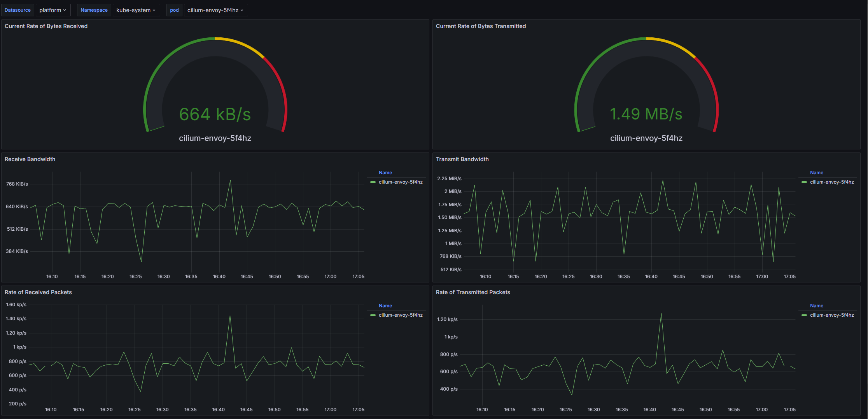Open the Rate of Received Packets panel menu
Image resolution: width=868 pixels, height=419 pixels.
tap(38, 292)
